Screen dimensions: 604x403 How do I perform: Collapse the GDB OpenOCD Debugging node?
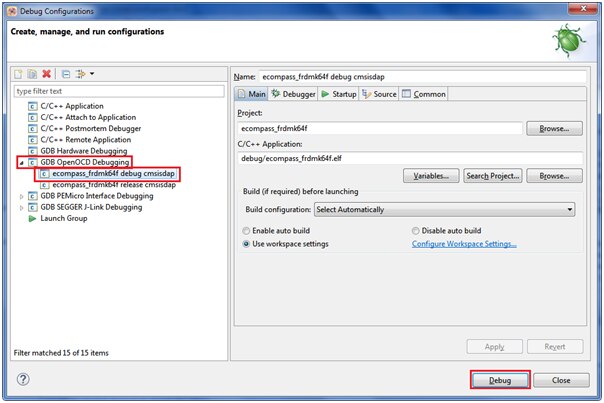tap(22, 163)
